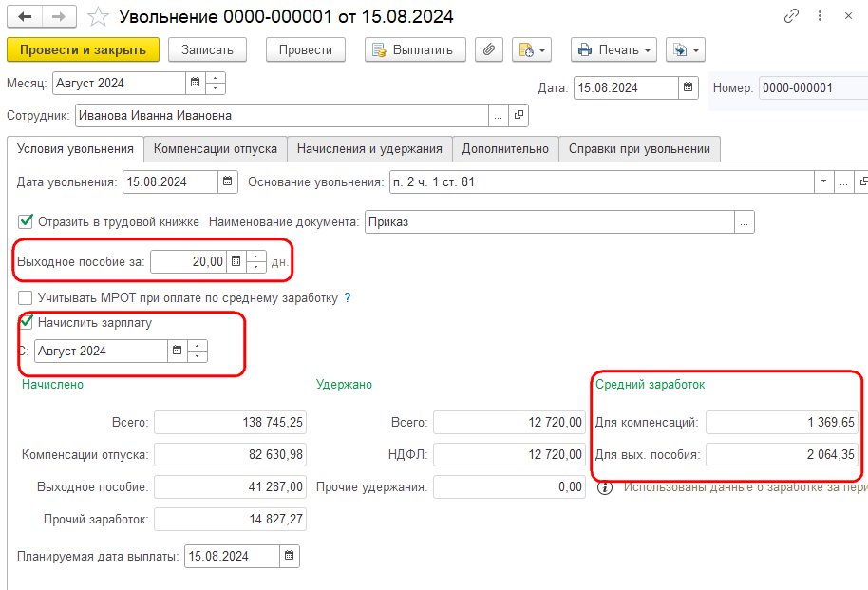The width and height of the screenshot is (868, 590).
Task: Select the Для вых. пособия value 2 064,35
Action: point(782,454)
